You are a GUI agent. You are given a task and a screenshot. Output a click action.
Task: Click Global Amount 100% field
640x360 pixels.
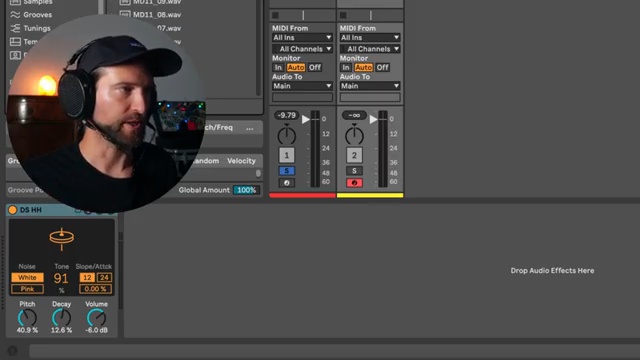(x=246, y=190)
